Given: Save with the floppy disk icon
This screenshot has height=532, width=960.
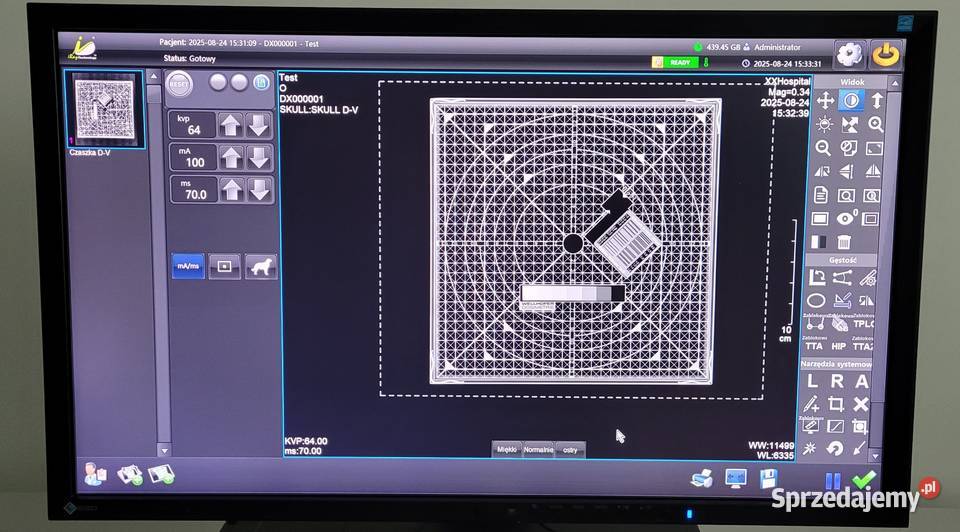Looking at the screenshot, I should coord(768,478).
